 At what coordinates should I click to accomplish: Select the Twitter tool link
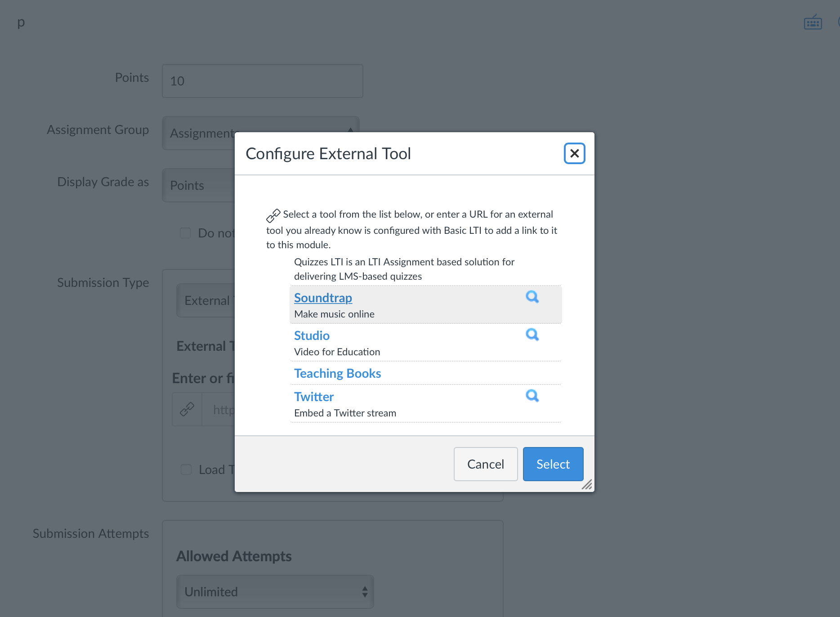click(314, 397)
